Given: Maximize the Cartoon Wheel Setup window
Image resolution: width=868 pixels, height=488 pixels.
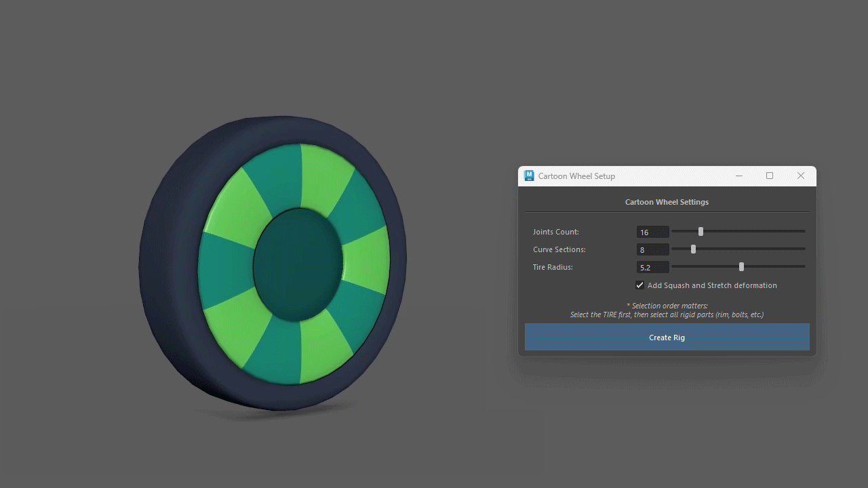Looking at the screenshot, I should [770, 176].
